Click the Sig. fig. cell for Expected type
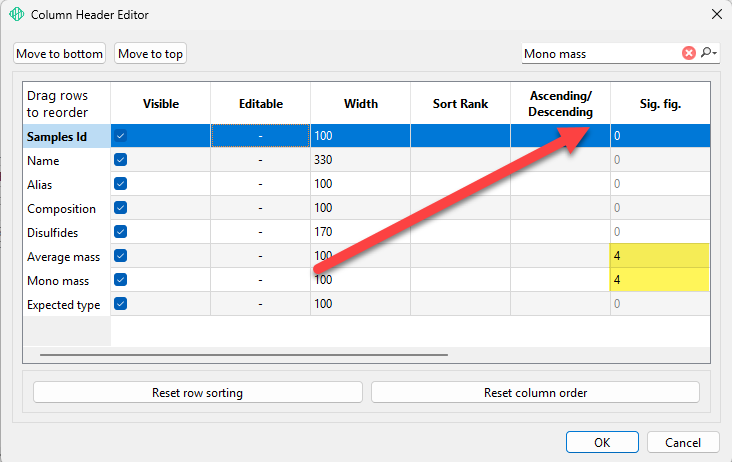The image size is (732, 462). (660, 304)
